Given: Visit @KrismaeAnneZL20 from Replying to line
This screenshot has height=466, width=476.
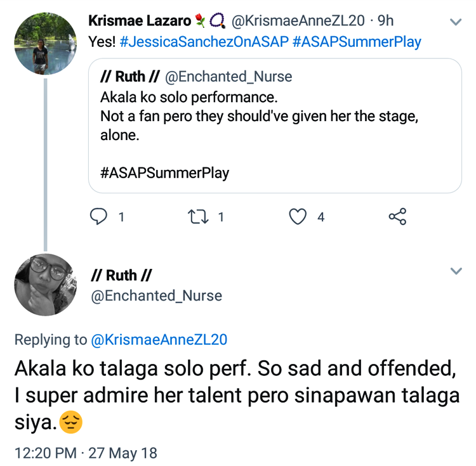Looking at the screenshot, I should pyautogui.click(x=159, y=340).
